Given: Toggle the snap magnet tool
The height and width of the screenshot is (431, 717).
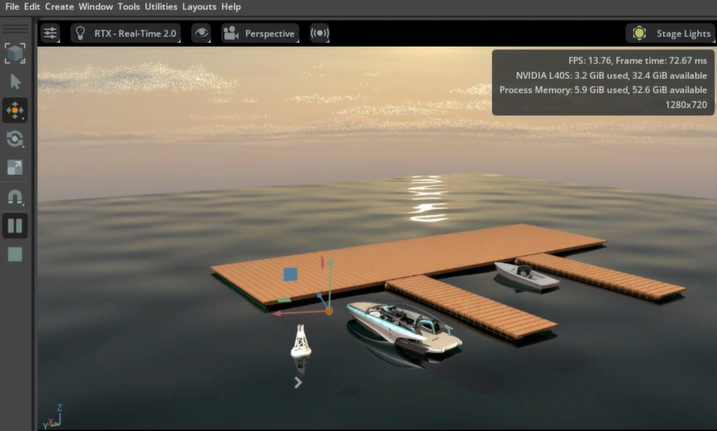Looking at the screenshot, I should [x=15, y=197].
